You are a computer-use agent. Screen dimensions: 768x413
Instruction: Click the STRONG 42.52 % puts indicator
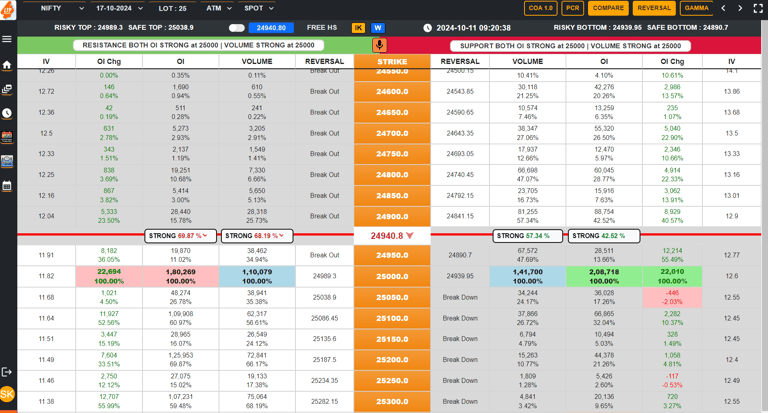[604, 236]
